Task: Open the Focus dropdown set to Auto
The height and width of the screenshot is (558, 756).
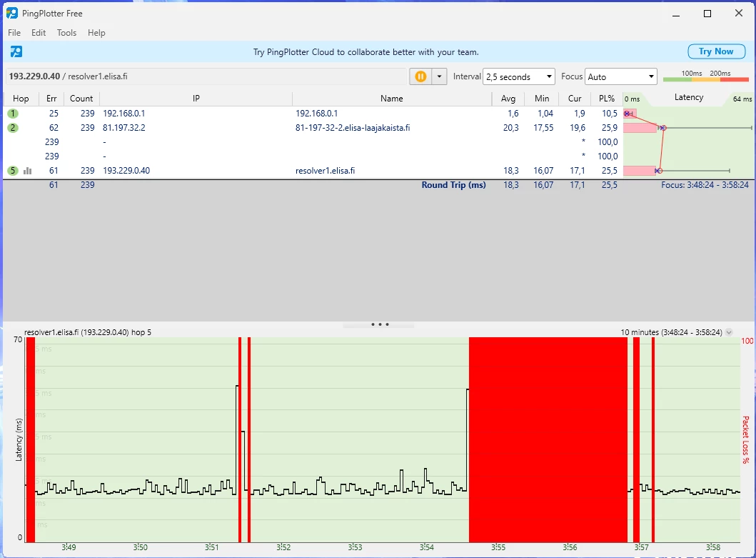Action: (620, 76)
